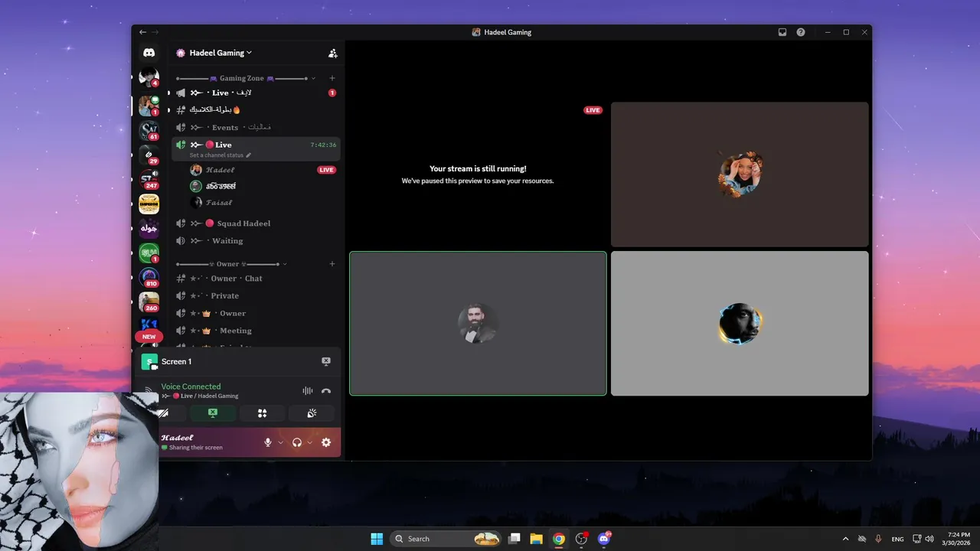Screen dimensions: 980x551
Task: Add a channel to Gaming Zone category
Action: 332,78
